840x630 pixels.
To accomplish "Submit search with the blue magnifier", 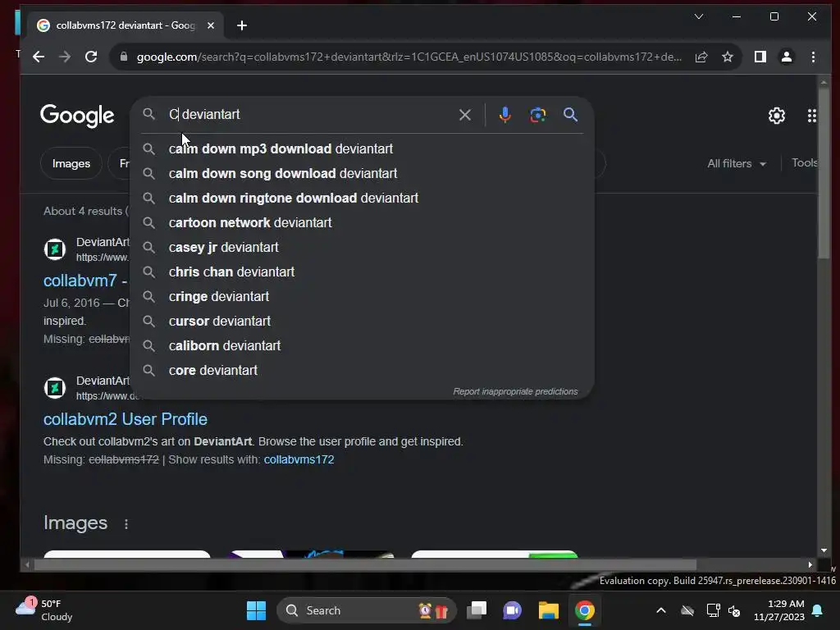I will point(570,115).
